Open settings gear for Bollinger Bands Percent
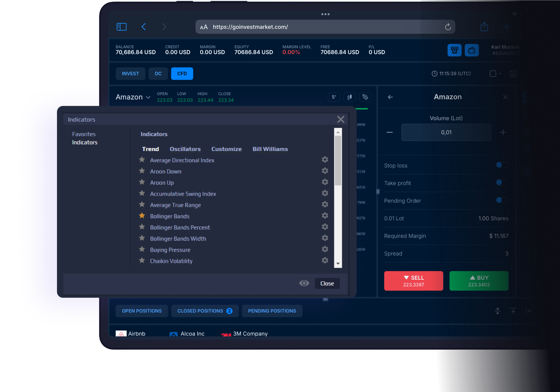Screen dimensions: 560x392 (325, 227)
